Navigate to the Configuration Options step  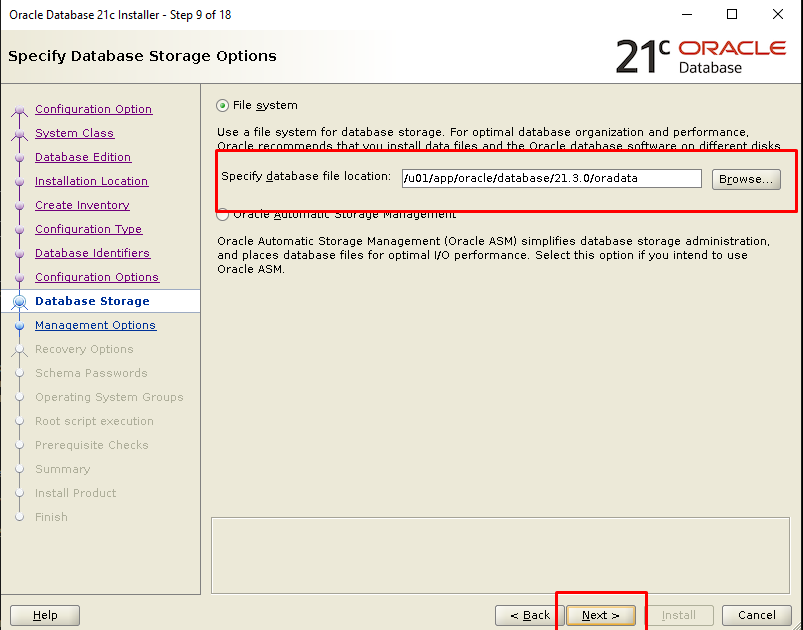coord(97,277)
